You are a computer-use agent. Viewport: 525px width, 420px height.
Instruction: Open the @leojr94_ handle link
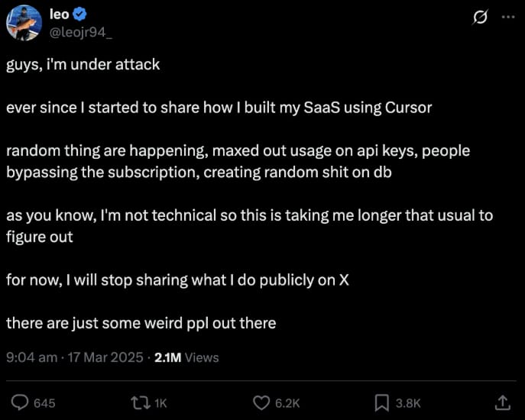(81, 31)
